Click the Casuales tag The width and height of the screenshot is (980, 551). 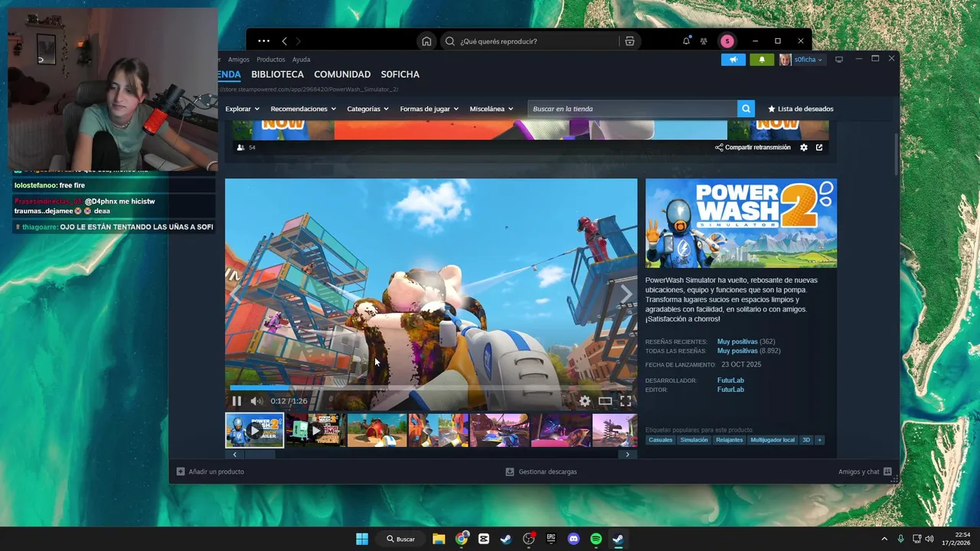661,440
